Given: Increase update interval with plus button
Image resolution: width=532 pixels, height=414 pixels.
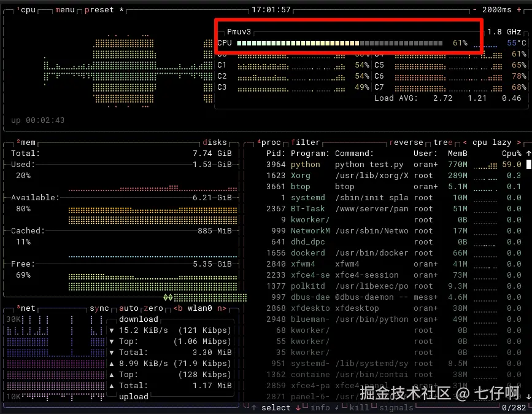Looking at the screenshot, I should (519, 10).
